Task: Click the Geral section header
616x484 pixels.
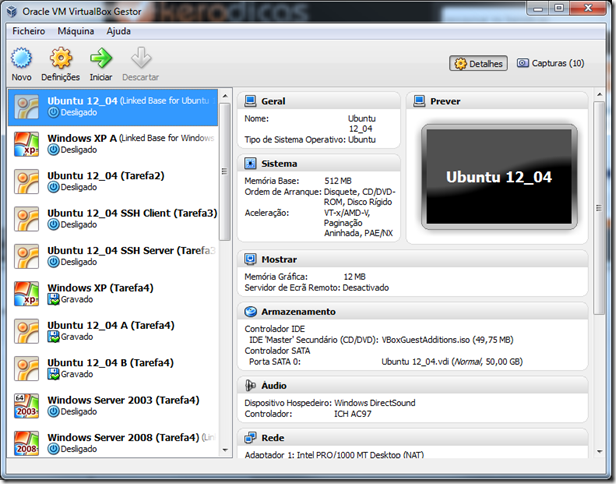Action: (319, 101)
